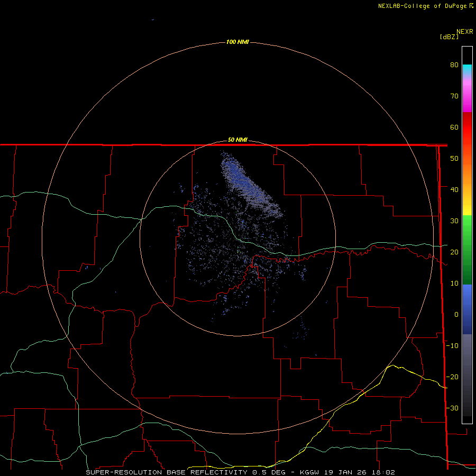Click the -20 dBZ scale value

coord(452,377)
